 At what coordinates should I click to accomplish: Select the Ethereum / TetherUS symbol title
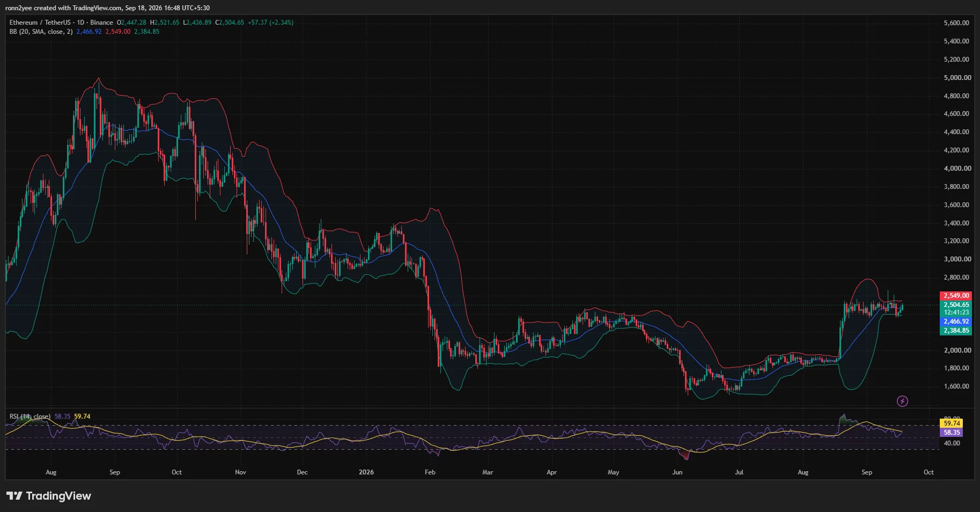[40, 23]
